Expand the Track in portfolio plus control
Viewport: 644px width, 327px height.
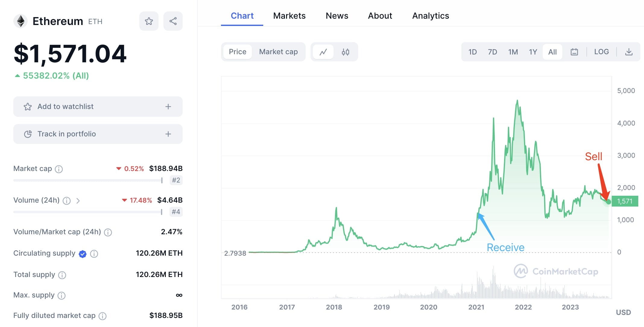click(x=168, y=134)
